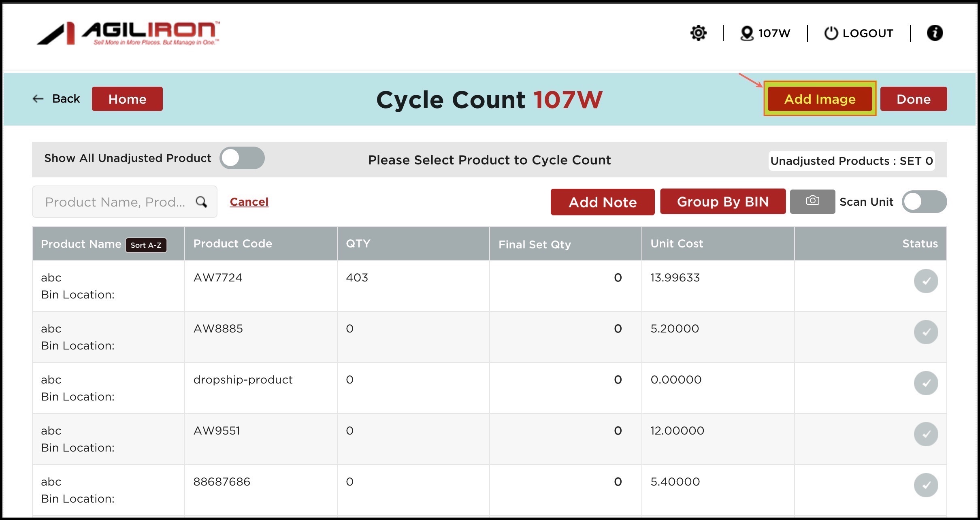The height and width of the screenshot is (520, 980).
Task: Click Sort A-Z on Product Name column
Action: (x=146, y=245)
